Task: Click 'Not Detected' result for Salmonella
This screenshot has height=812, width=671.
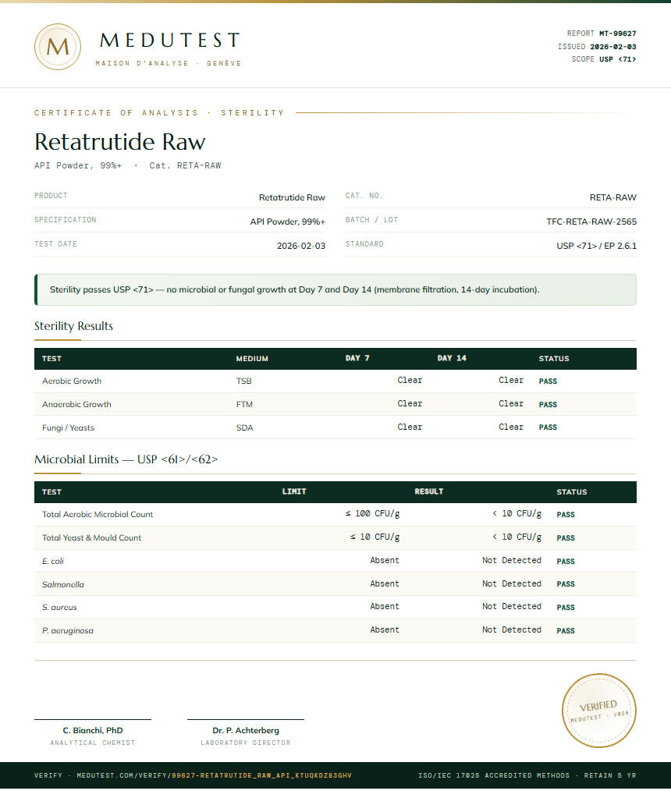Action: point(512,583)
